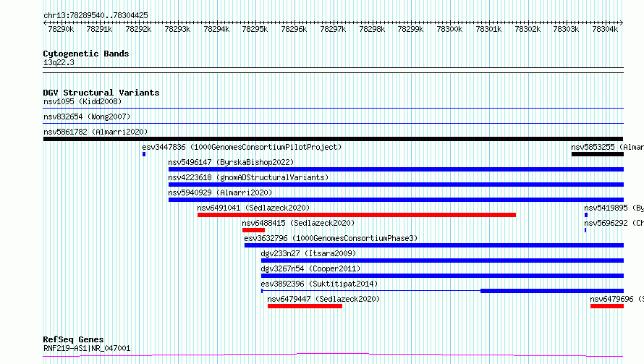Viewport: 644px width, 364px height.
Task: Click the RNF219-AS1|NR_047001 gene label
Action: click(x=87, y=348)
